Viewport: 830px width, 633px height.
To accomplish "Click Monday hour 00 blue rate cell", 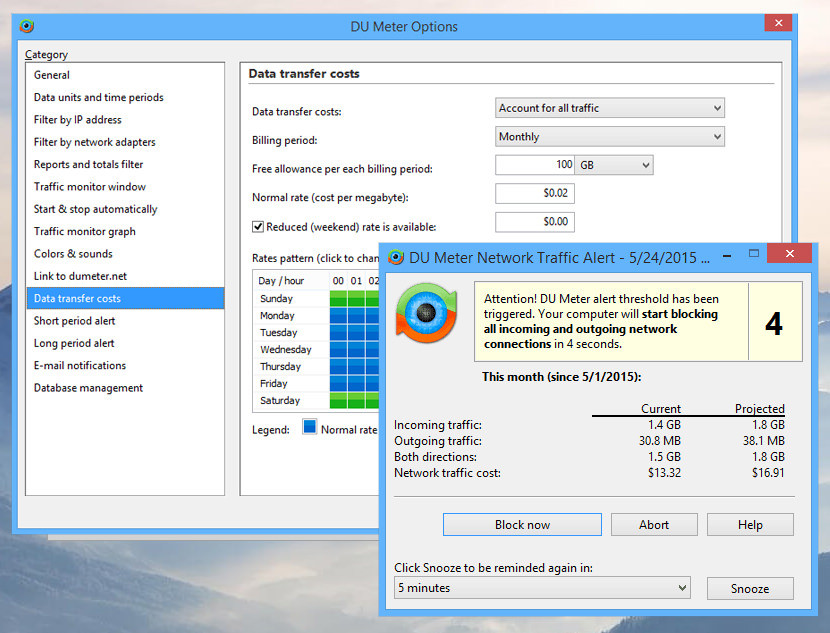I will [x=338, y=315].
